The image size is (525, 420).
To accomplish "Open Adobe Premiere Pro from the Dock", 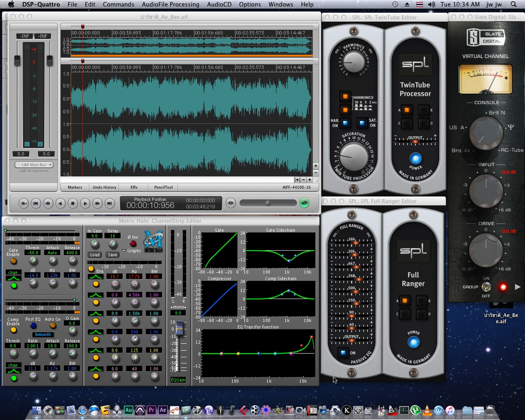I will click(x=151, y=410).
